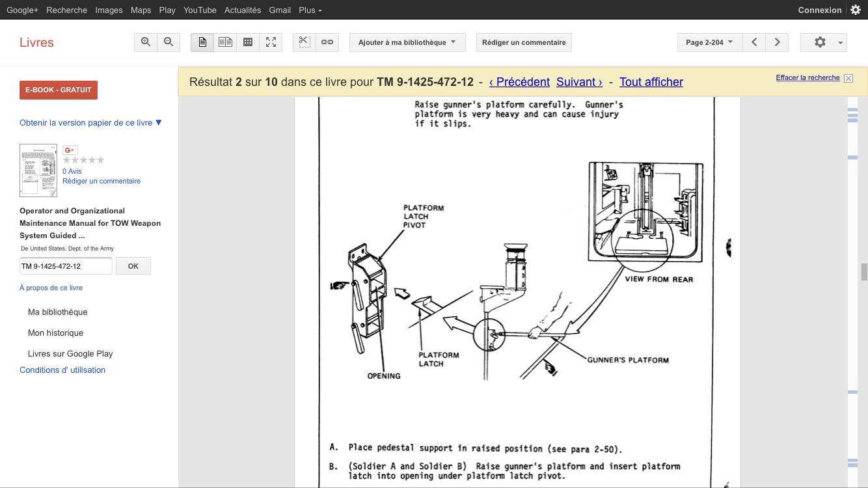Select the clip scissors tool
Viewport: 868px width, 488px height.
[304, 42]
